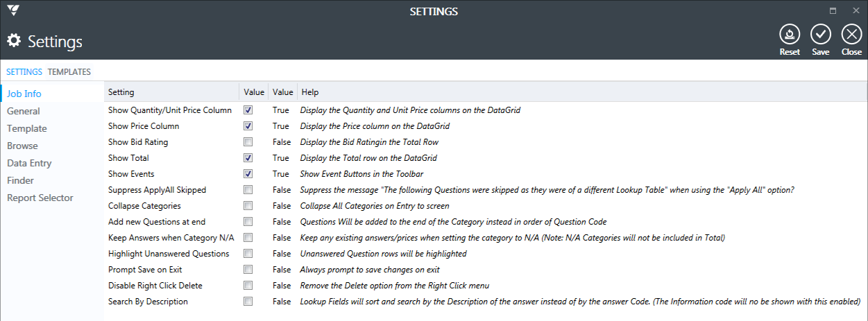Select Finder in the sidebar
Image resolution: width=868 pixels, height=321 pixels.
(x=20, y=180)
